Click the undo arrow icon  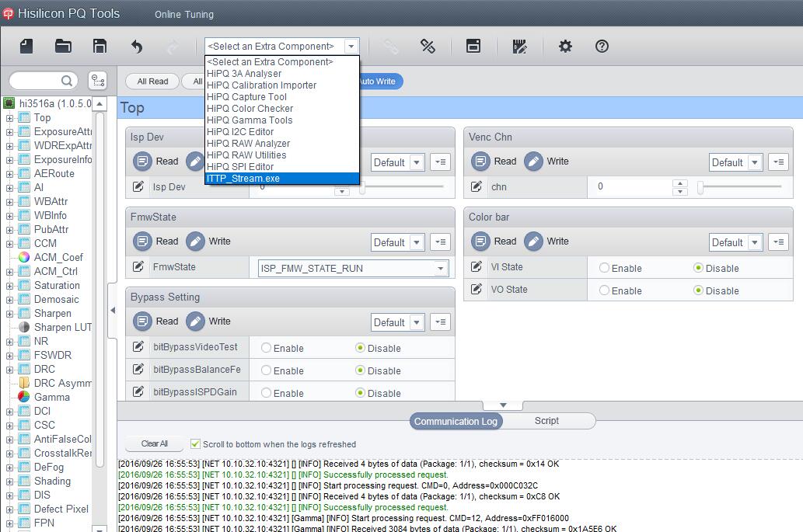click(x=136, y=47)
